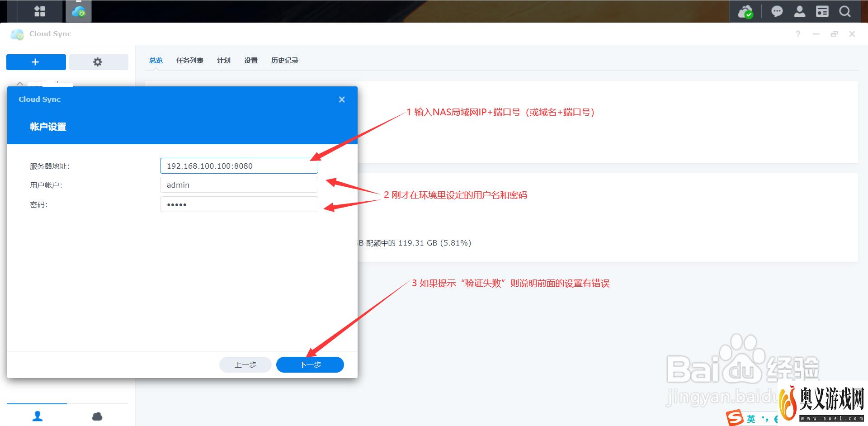Select the 总览 tab

[156, 61]
